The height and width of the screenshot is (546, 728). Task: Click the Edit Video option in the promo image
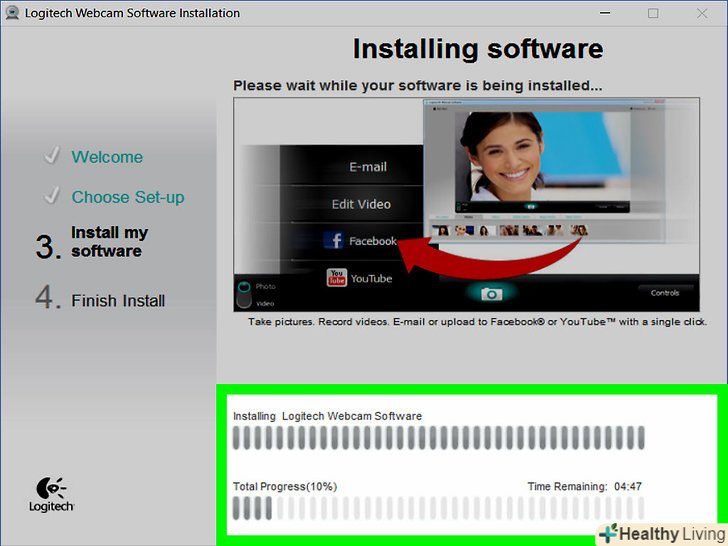pyautogui.click(x=361, y=204)
